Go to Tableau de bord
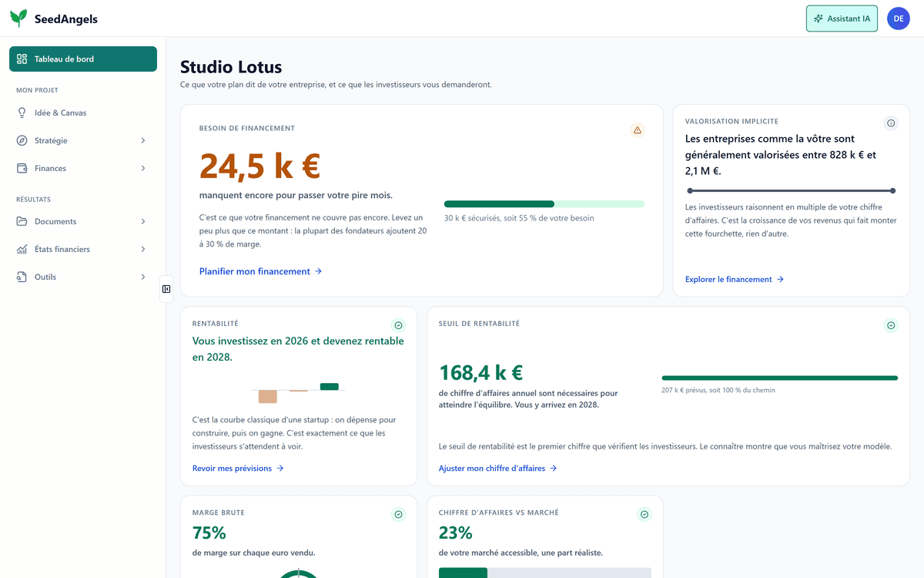924x578 pixels. coord(83,59)
